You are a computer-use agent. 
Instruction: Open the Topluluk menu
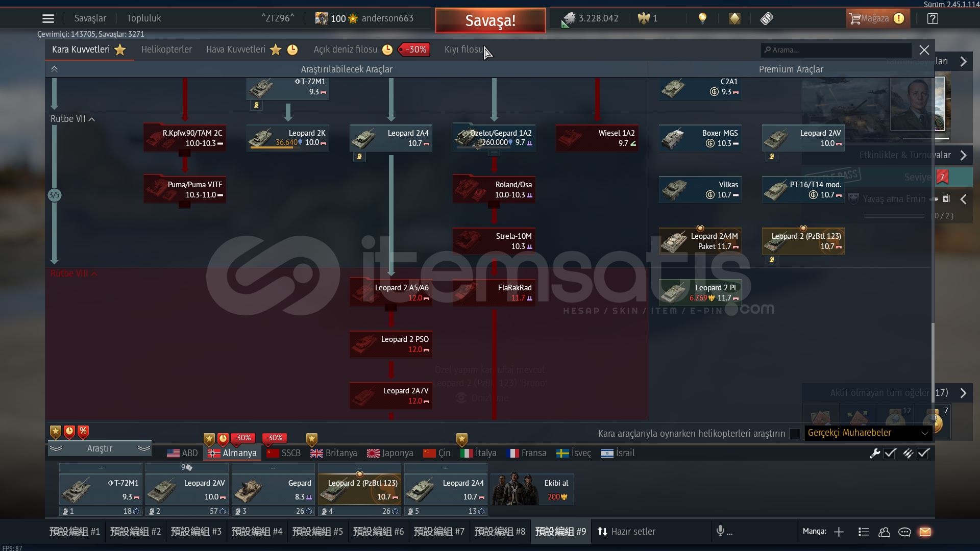tap(144, 18)
